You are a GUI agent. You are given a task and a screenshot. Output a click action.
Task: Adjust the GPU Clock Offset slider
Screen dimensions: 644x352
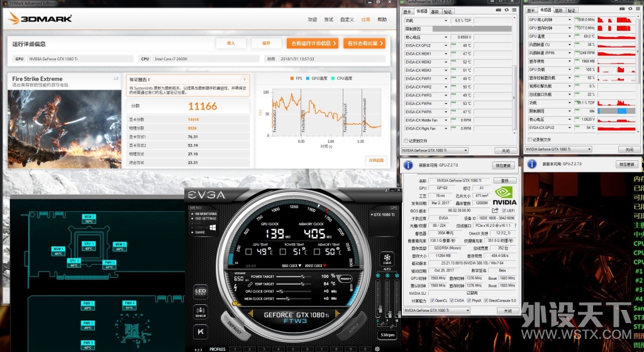click(x=294, y=291)
